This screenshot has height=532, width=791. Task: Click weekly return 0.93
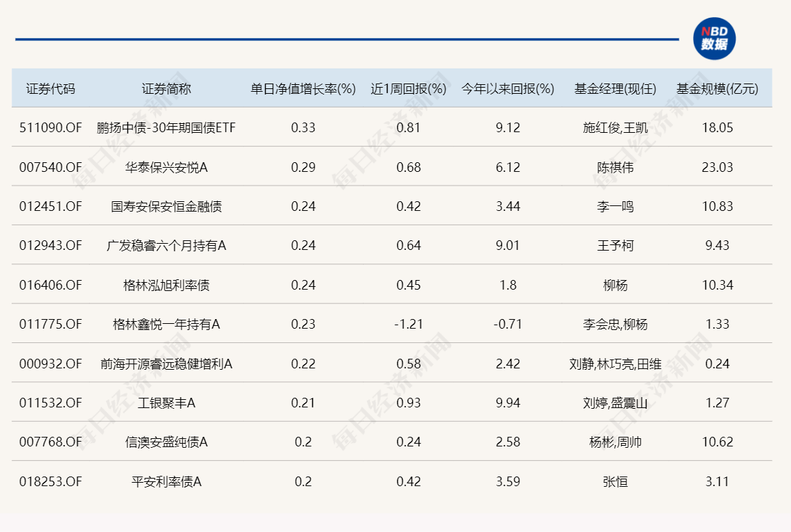[x=409, y=403]
